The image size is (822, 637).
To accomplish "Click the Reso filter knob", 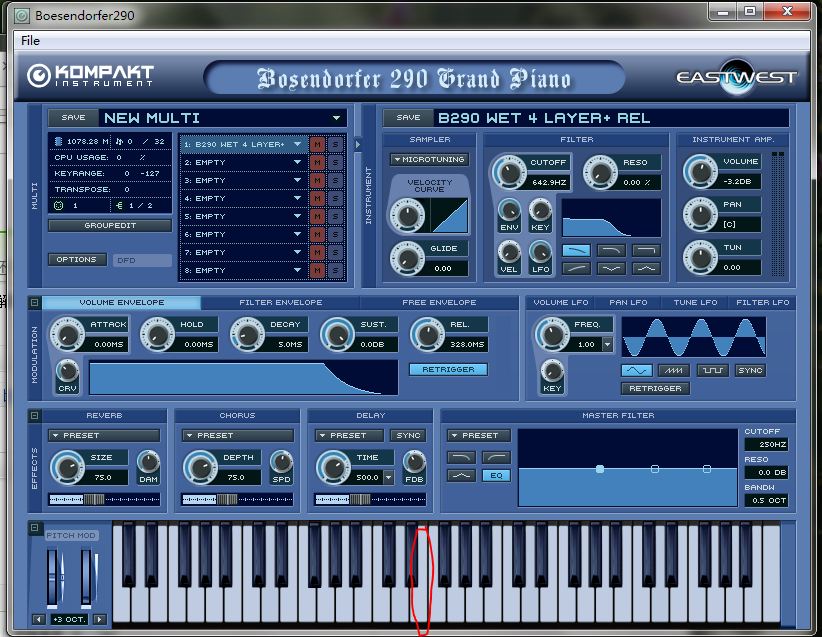I will 601,172.
